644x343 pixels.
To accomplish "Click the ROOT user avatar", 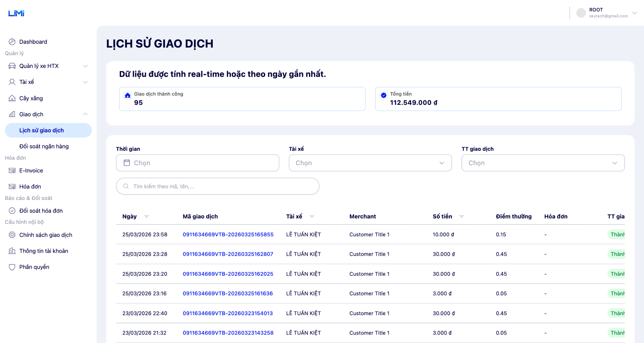I will tap(581, 13).
